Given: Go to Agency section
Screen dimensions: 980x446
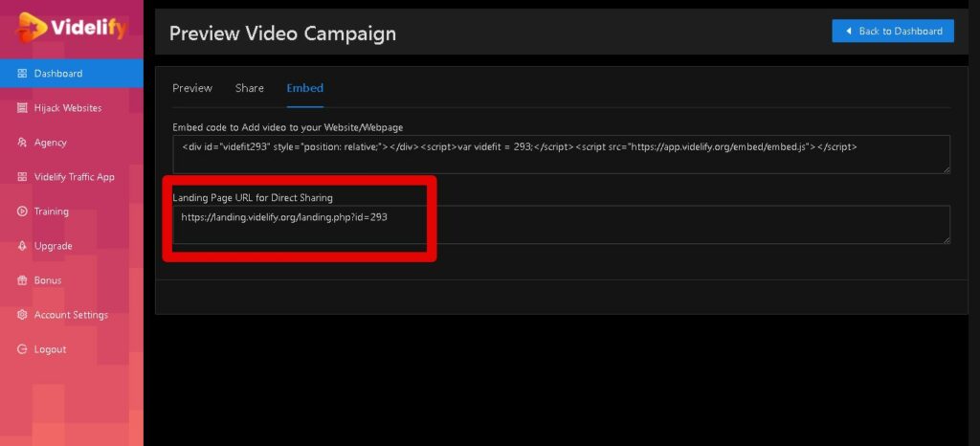Looking at the screenshot, I should (x=71, y=143).
